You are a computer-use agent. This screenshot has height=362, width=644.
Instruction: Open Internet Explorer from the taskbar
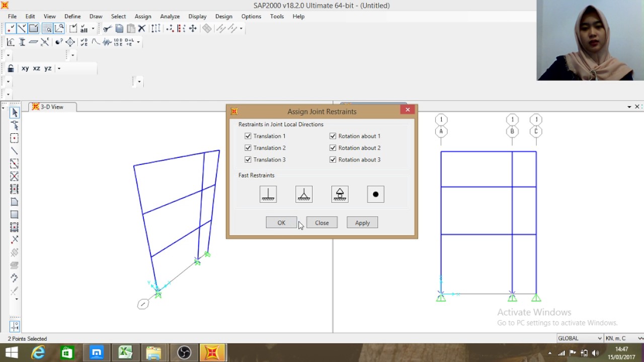(38, 353)
